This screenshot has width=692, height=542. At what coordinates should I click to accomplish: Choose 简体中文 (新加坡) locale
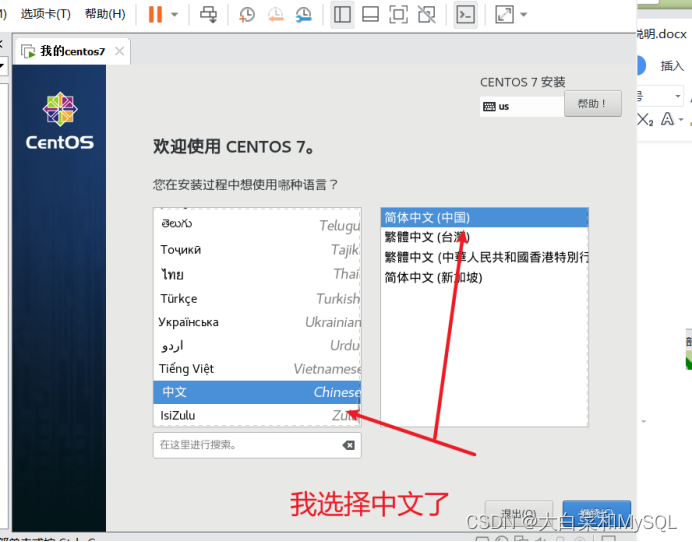tap(484, 278)
